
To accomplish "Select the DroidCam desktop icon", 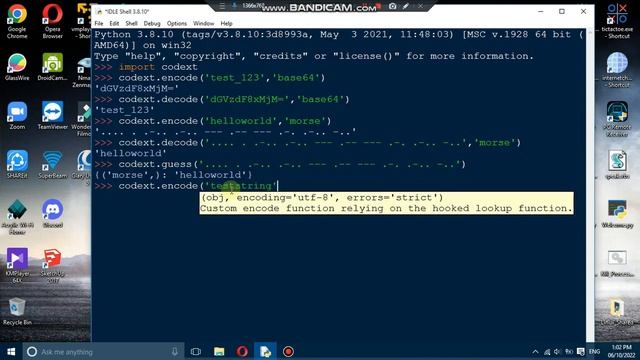I will pos(53,67).
